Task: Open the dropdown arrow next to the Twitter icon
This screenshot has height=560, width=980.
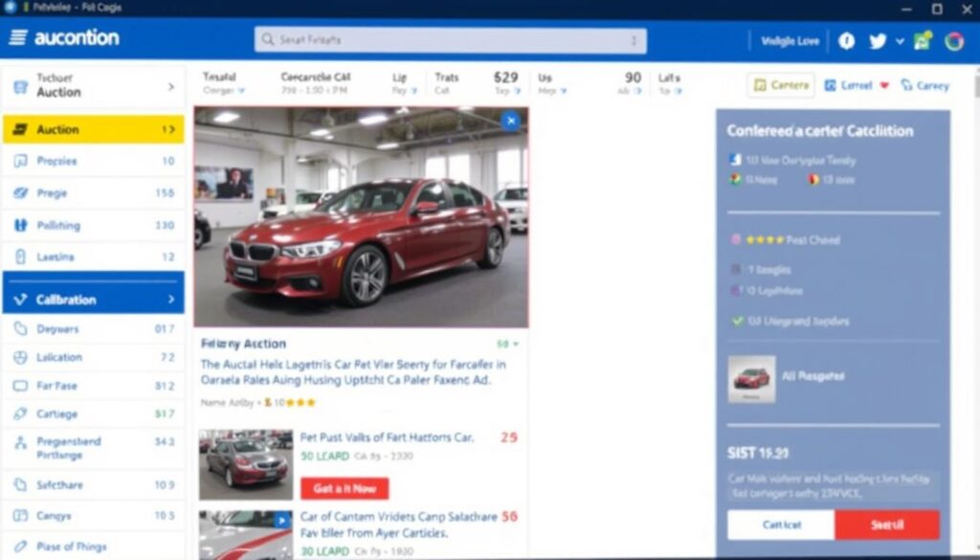Action: (900, 41)
